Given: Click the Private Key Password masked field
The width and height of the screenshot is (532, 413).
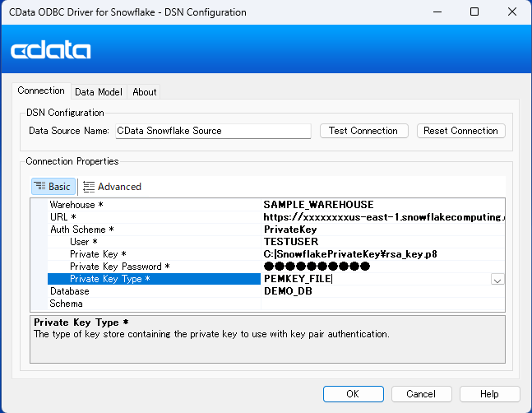Looking at the screenshot, I should pos(317,267).
